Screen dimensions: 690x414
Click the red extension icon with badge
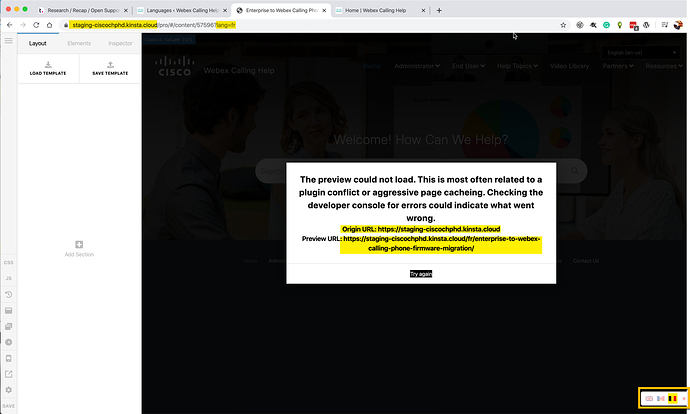click(634, 26)
